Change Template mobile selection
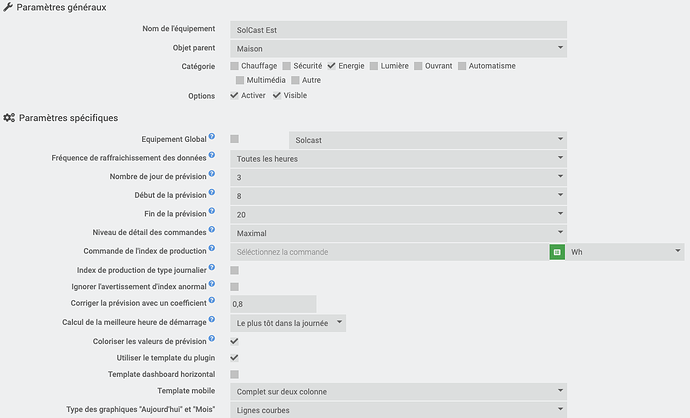The width and height of the screenshot is (690, 418). 398,391
